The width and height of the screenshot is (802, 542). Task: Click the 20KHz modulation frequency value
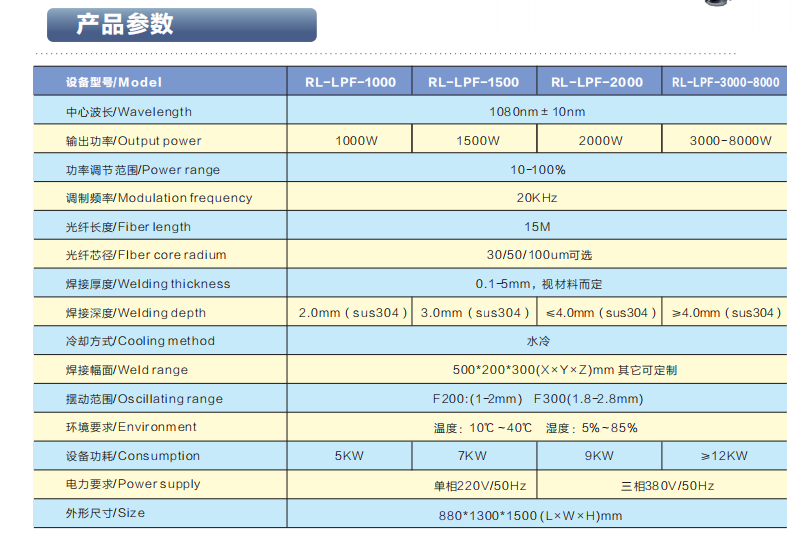(x=537, y=198)
